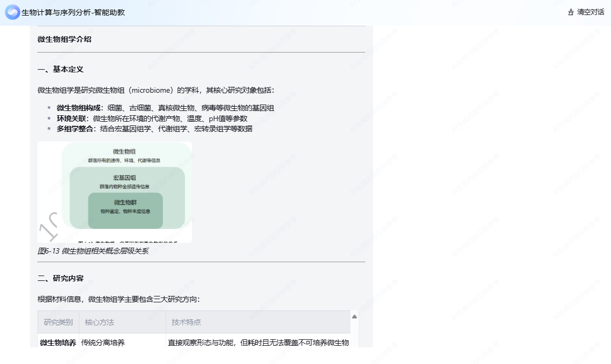Image resolution: width=611 pixels, height=364 pixels.
Task: Click the scroll-up arrow beside the table
Action: 354,317
